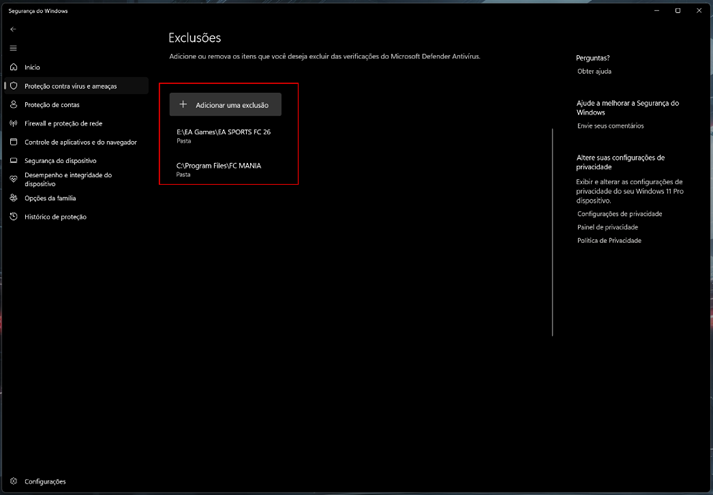Open Opções da família section

click(x=50, y=198)
